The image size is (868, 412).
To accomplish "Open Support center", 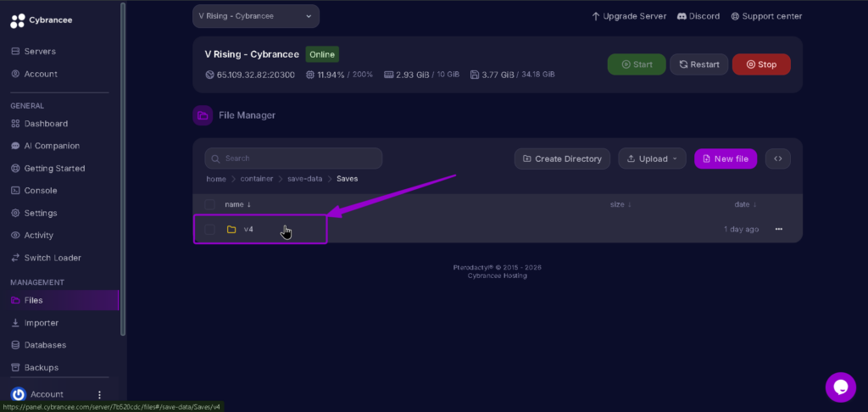I will (x=766, y=17).
